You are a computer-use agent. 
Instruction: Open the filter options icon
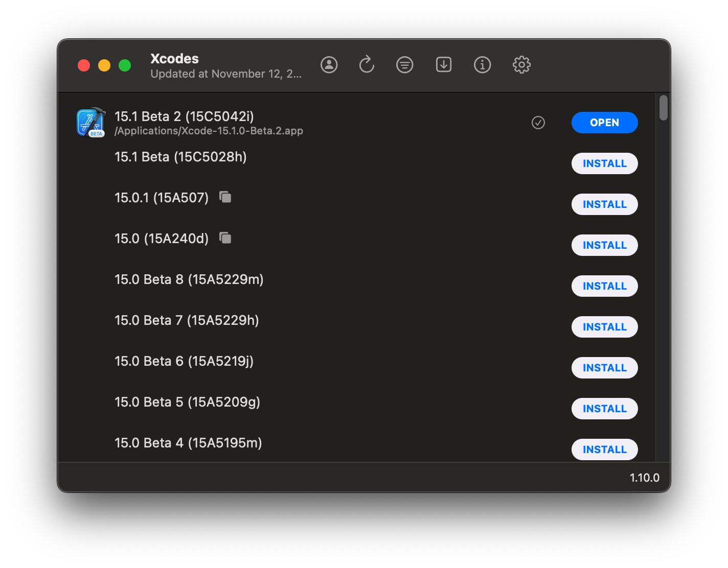pos(405,65)
